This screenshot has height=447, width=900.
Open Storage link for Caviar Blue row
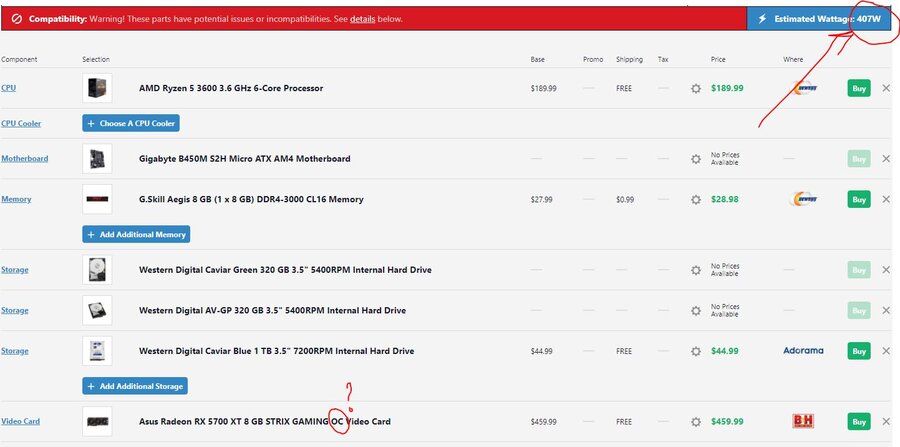click(x=15, y=351)
